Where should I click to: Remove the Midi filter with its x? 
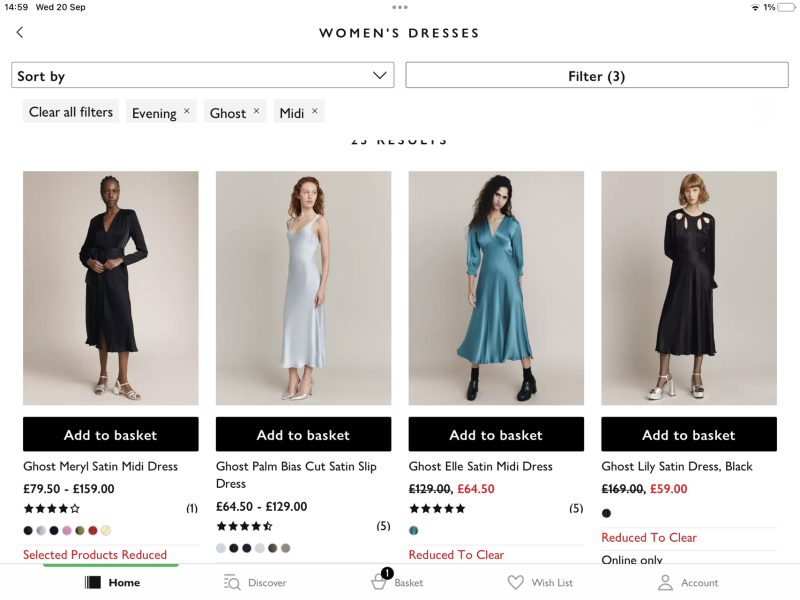[315, 111]
